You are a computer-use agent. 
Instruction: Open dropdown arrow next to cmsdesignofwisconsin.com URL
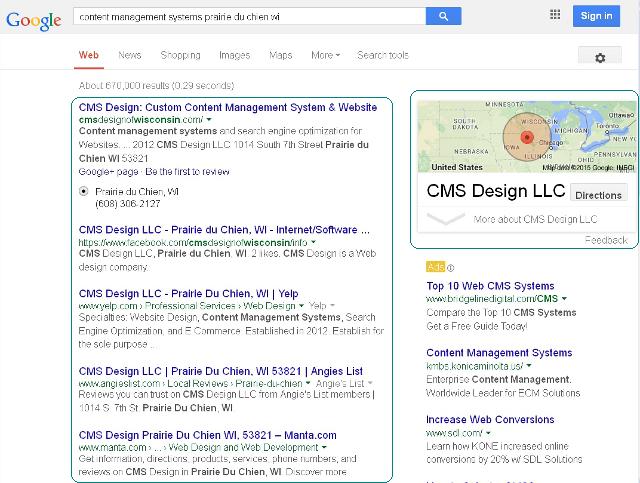(x=209, y=120)
